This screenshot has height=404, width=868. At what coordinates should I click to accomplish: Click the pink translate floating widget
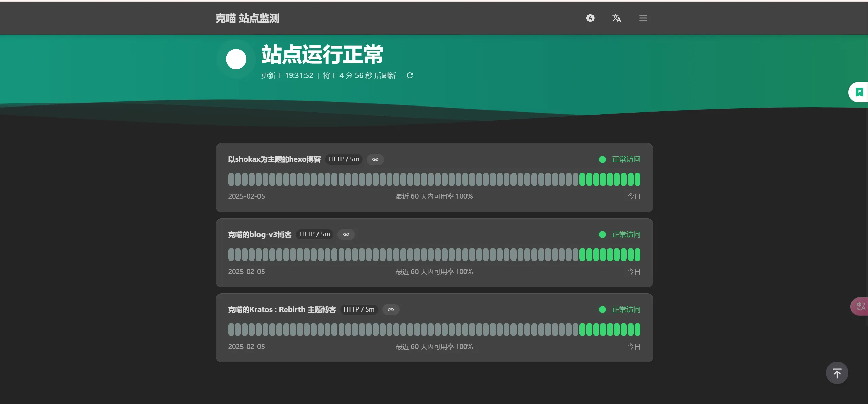pyautogui.click(x=860, y=307)
